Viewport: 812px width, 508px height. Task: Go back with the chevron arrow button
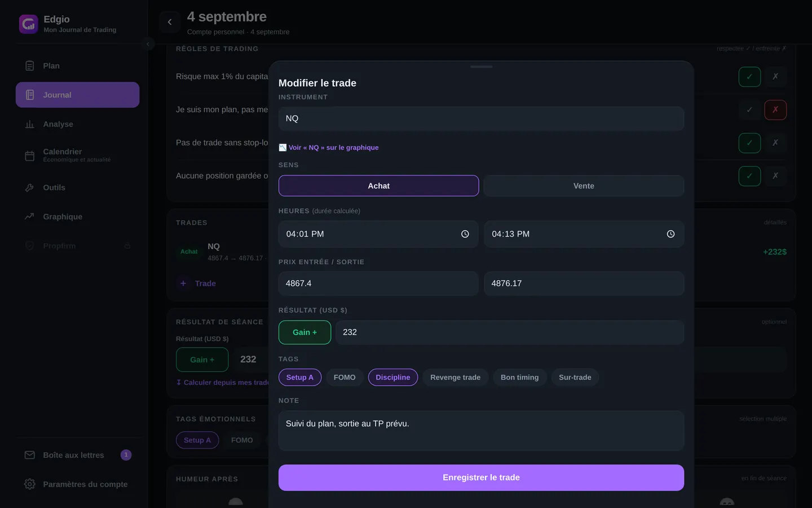click(x=170, y=22)
